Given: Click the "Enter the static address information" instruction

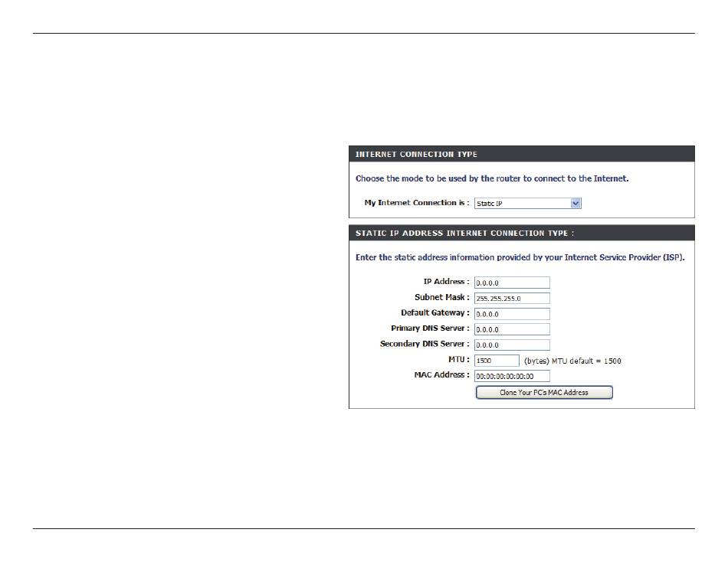Looking at the screenshot, I should pyautogui.click(x=520, y=258).
